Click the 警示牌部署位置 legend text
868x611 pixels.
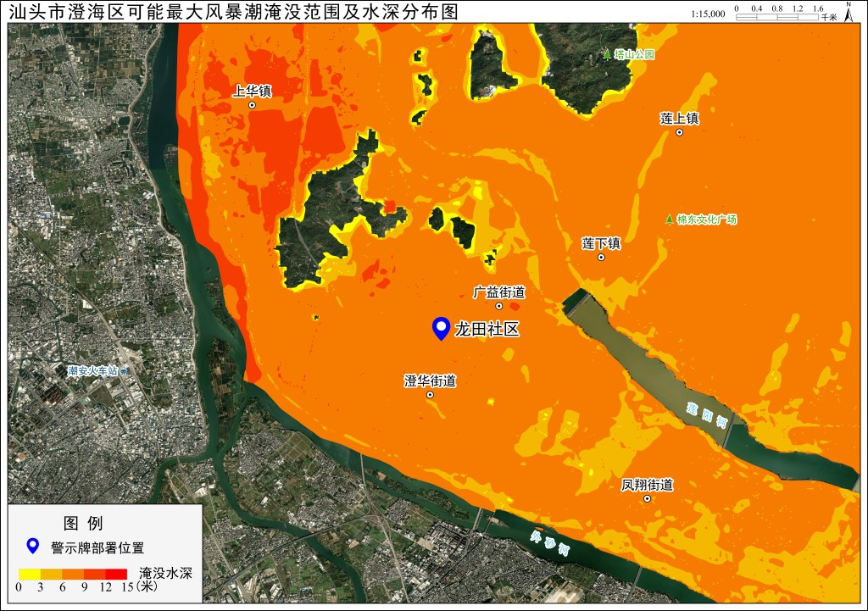97,548
